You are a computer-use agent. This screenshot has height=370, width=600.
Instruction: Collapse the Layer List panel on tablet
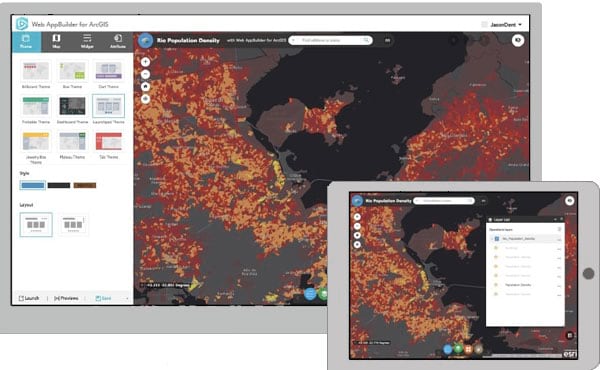(x=555, y=219)
